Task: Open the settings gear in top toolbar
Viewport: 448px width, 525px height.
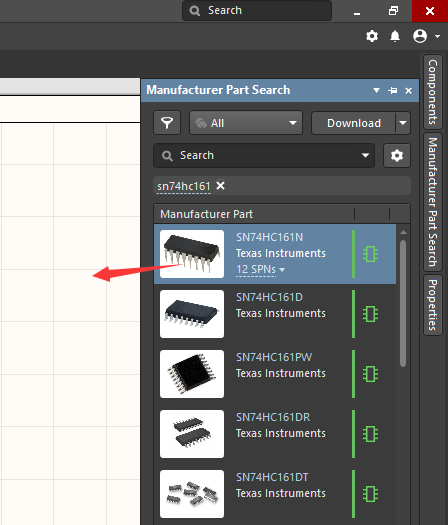Action: coord(372,36)
